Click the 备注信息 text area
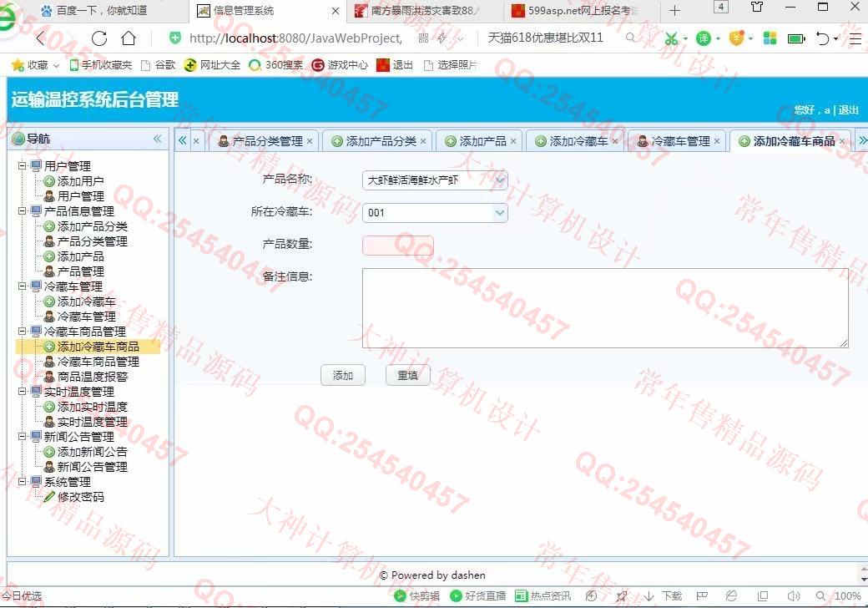The width and height of the screenshot is (868, 608). click(605, 308)
